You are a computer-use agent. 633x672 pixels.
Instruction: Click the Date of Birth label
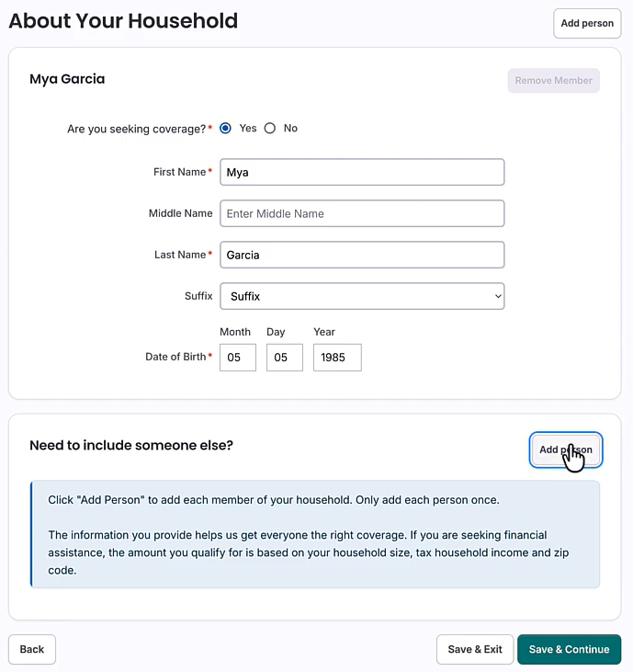tap(175, 357)
